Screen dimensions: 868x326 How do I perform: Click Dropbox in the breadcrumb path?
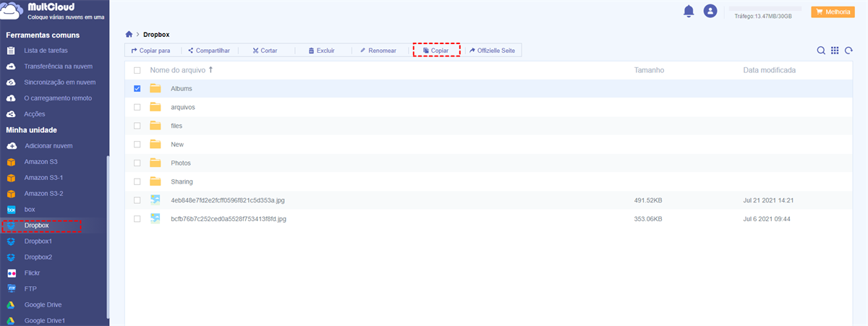(156, 34)
